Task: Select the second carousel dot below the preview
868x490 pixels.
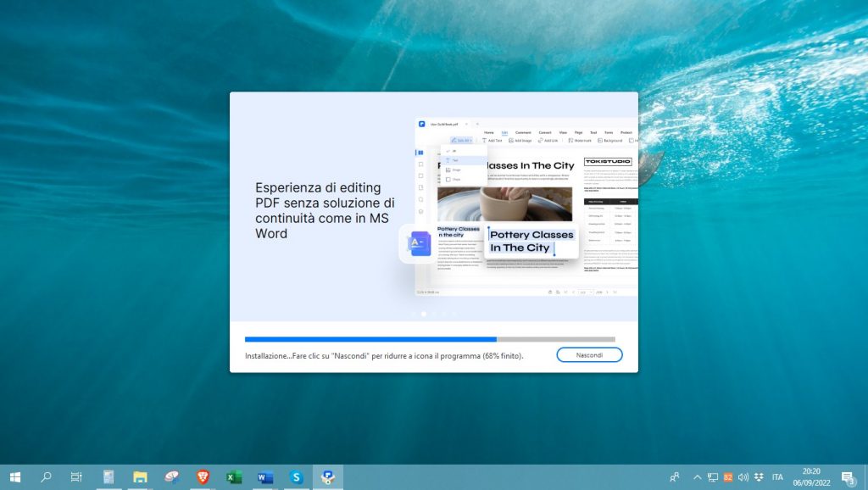Action: pos(433,314)
